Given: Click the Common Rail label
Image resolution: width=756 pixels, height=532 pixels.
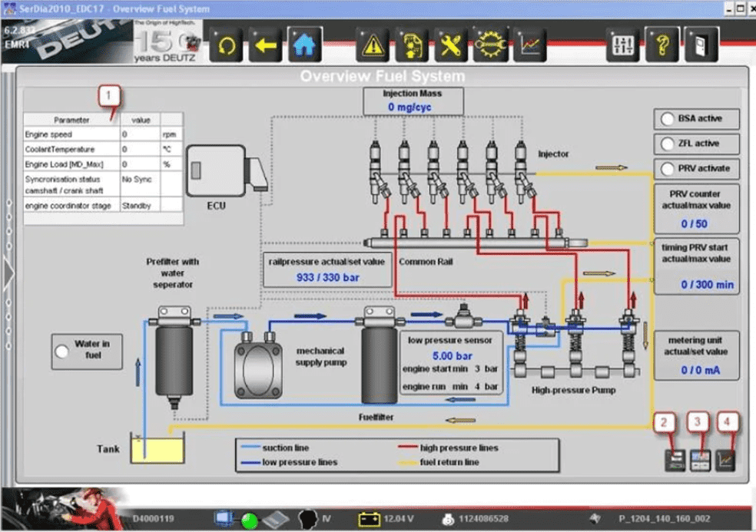Looking at the screenshot, I should (426, 262).
